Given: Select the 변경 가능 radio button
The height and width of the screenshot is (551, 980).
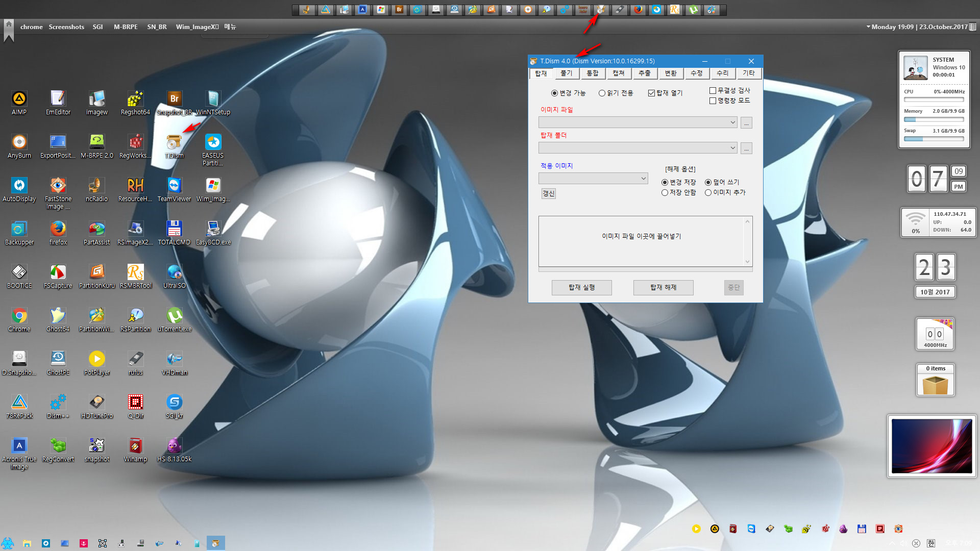Looking at the screenshot, I should point(568,93).
